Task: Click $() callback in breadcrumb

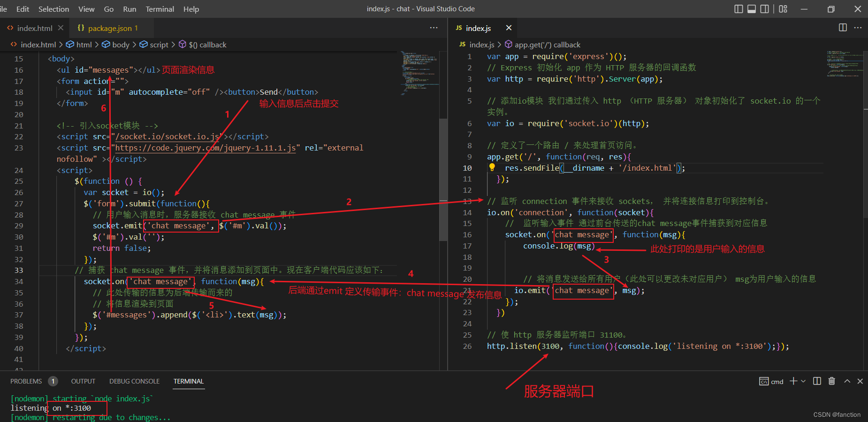Action: click(207, 45)
